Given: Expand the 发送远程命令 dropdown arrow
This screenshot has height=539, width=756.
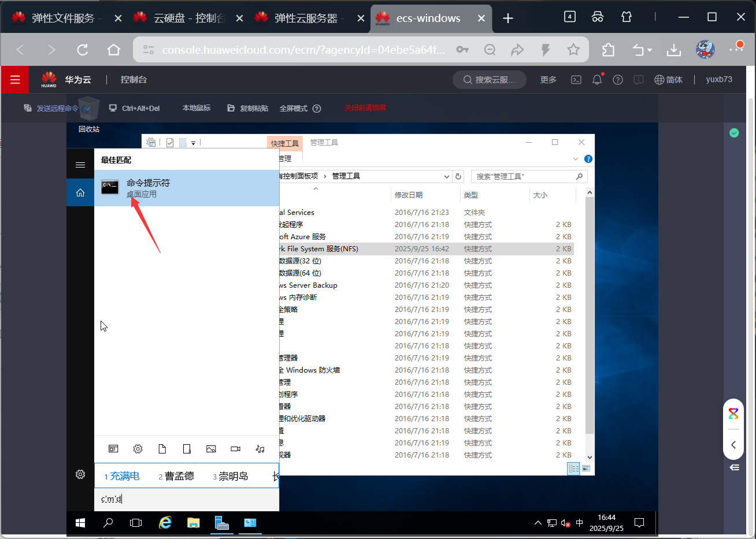Looking at the screenshot, I should tap(87, 109).
